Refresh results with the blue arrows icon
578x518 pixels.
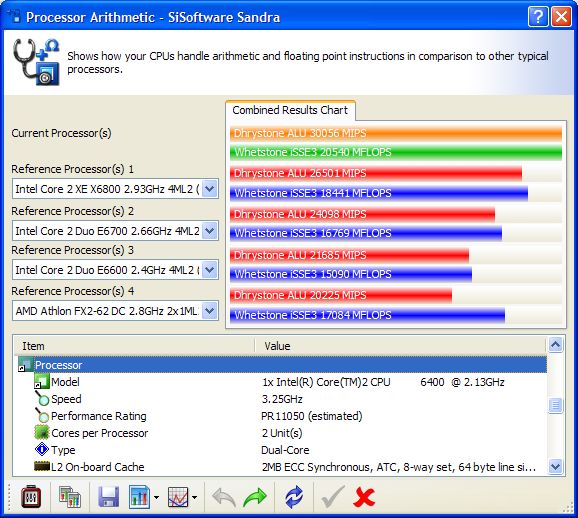294,497
